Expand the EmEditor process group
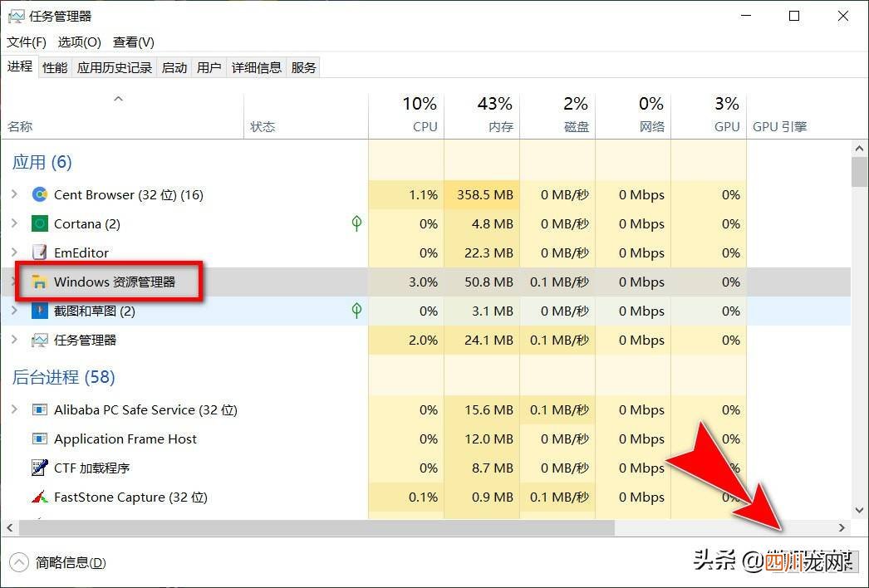869x588 pixels. pyautogui.click(x=14, y=252)
